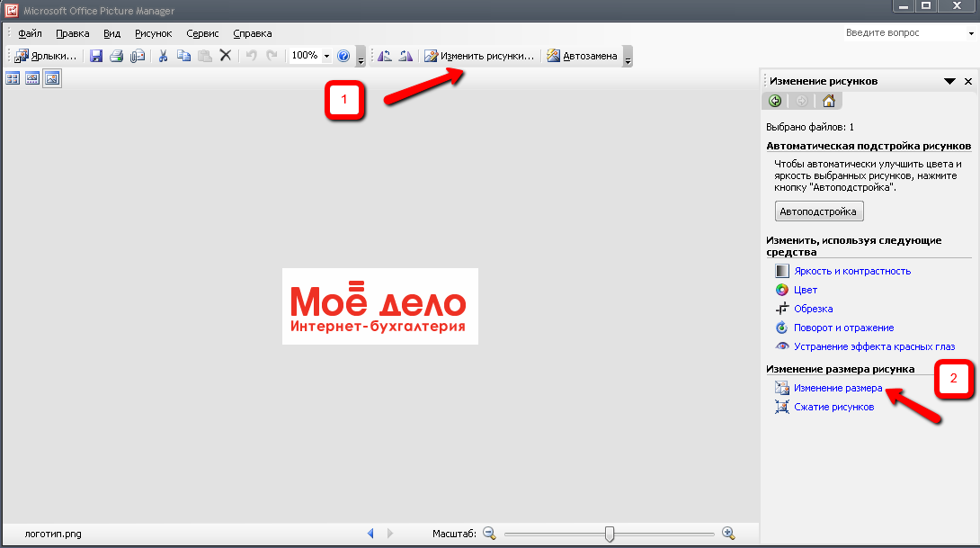Open the Вид menu
Screen dimensions: 980x548
[111, 33]
